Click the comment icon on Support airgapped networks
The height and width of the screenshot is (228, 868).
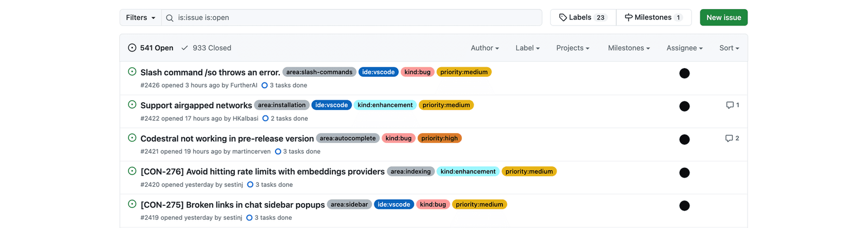(730, 105)
